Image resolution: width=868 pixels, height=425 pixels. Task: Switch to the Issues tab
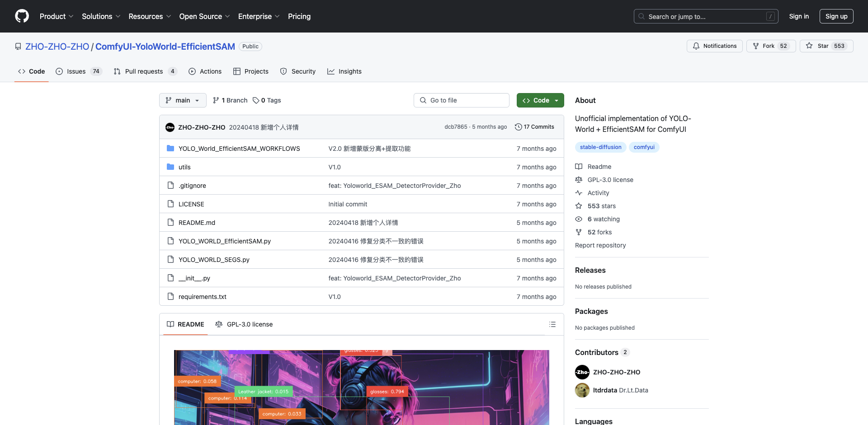pyautogui.click(x=79, y=71)
